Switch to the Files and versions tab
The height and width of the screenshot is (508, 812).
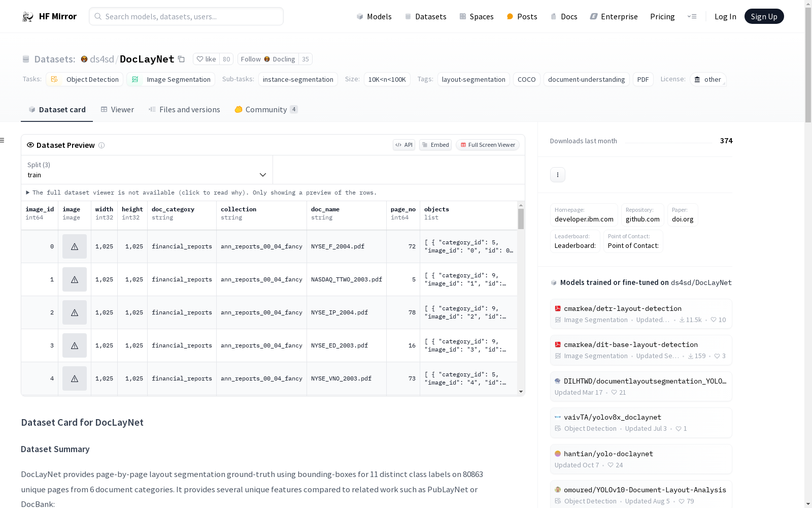pos(184,110)
